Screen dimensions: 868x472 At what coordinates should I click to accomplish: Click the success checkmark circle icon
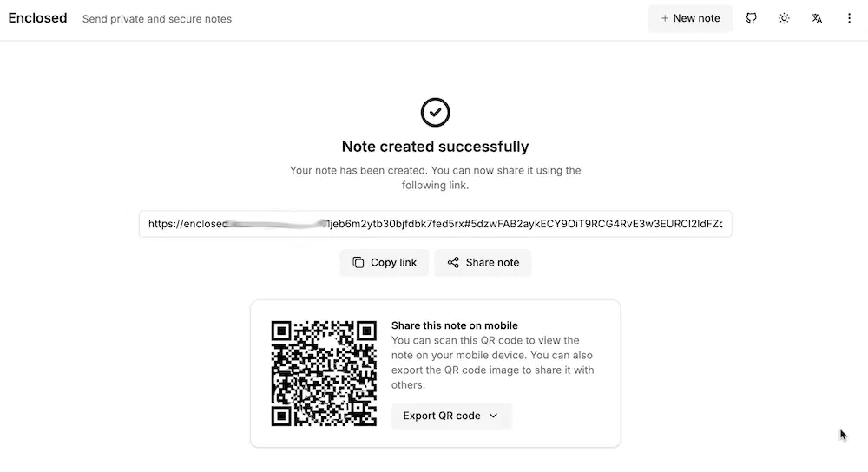435,112
